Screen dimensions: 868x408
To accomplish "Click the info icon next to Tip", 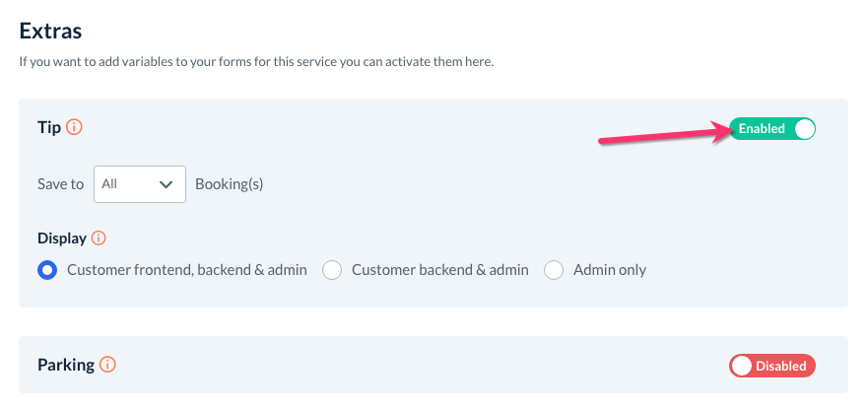I will click(74, 128).
